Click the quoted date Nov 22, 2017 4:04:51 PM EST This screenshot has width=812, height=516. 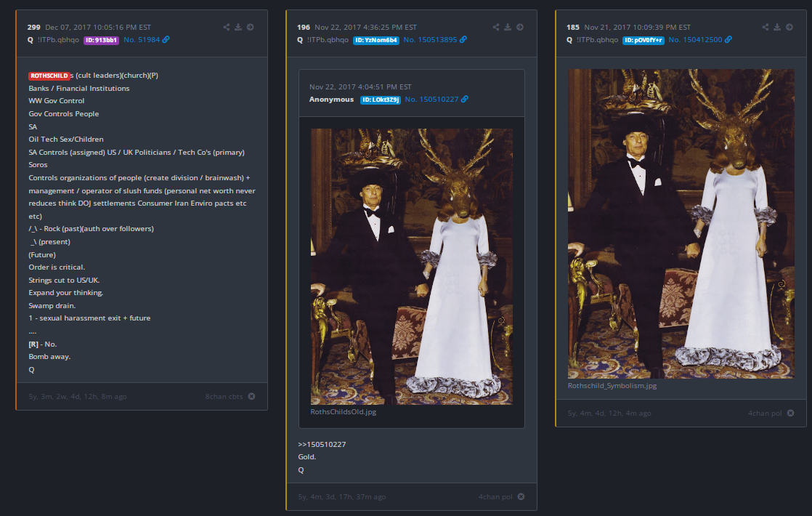360,86
